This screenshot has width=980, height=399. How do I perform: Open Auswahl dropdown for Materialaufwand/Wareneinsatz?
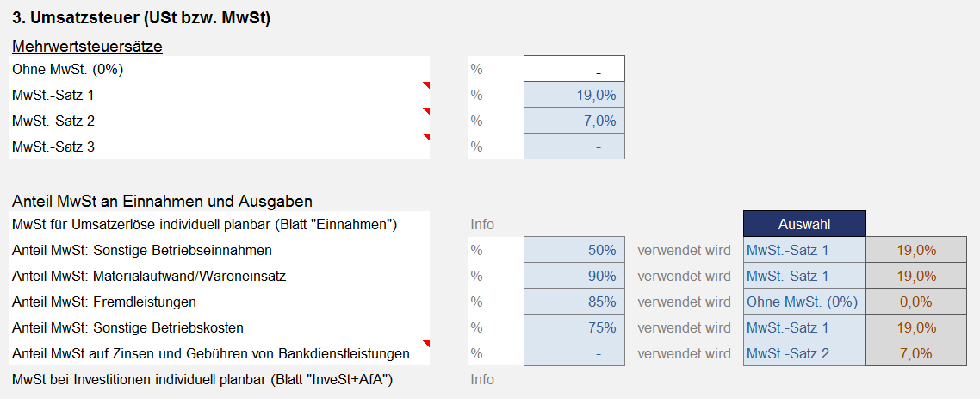804,276
